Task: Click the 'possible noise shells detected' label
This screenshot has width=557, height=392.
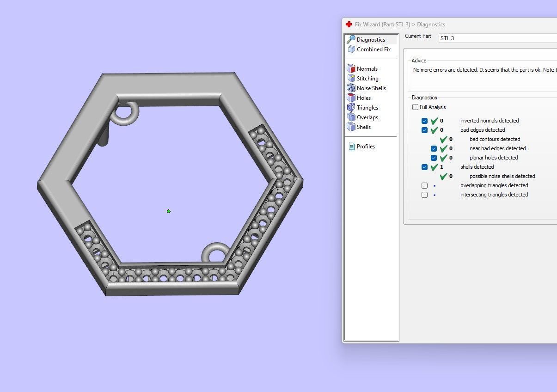Action: (502, 176)
